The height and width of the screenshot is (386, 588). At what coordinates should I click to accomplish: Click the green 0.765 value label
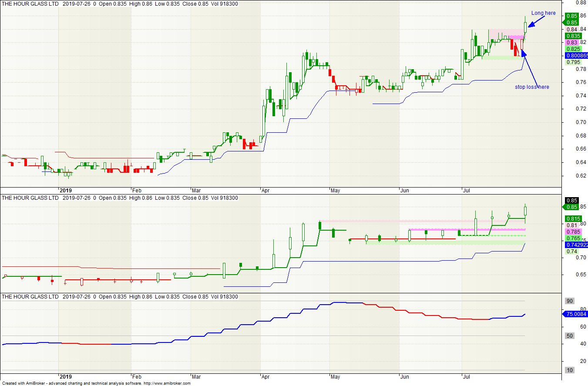573,238
